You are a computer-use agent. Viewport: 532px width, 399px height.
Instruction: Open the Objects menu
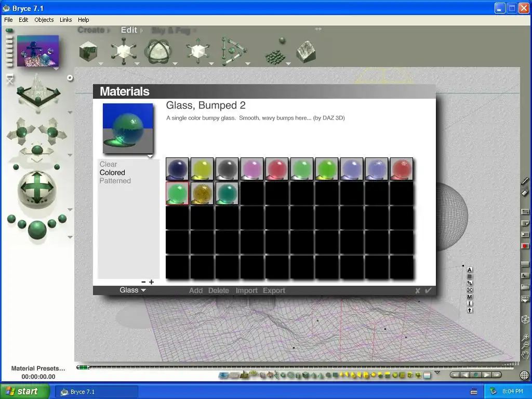[x=44, y=20]
